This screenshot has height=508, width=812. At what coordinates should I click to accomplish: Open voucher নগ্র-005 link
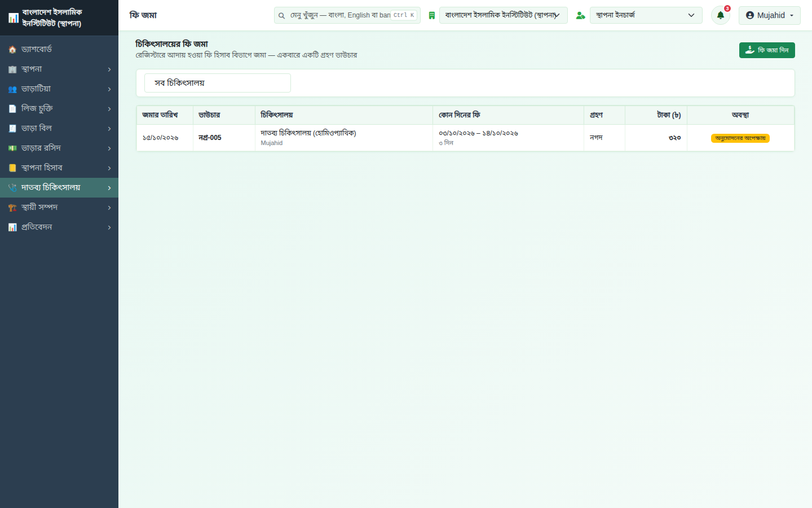click(x=210, y=138)
